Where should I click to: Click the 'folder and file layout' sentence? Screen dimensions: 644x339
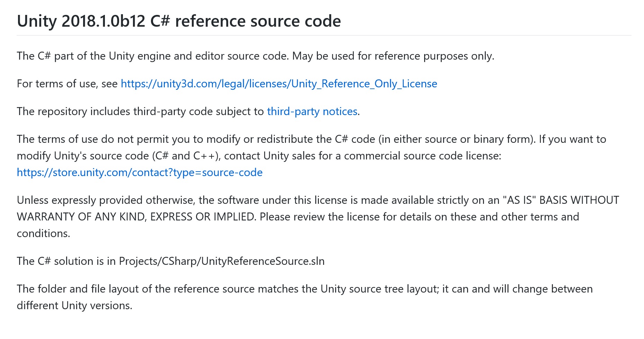coord(305,289)
